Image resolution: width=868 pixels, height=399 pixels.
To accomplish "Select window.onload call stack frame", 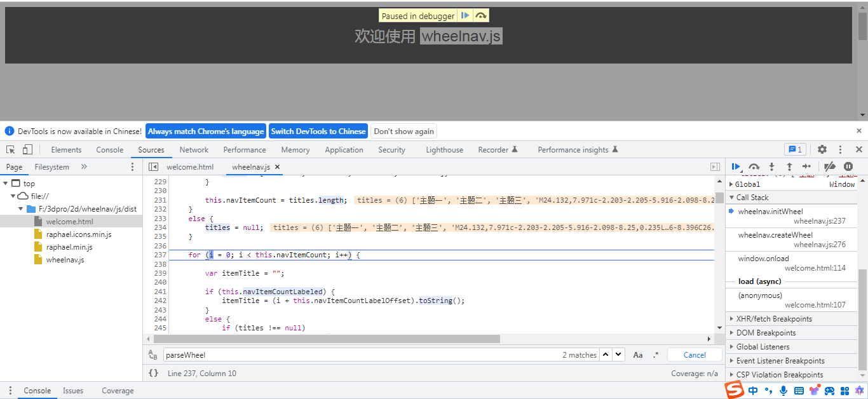I will tap(791, 263).
